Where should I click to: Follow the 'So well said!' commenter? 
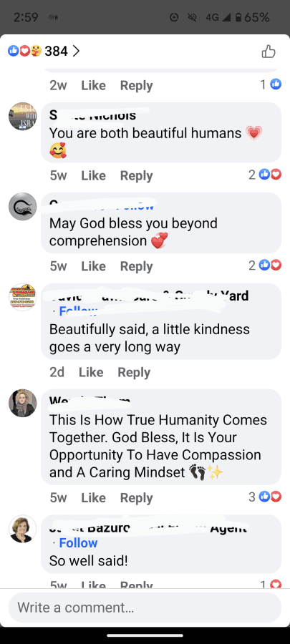(x=79, y=543)
